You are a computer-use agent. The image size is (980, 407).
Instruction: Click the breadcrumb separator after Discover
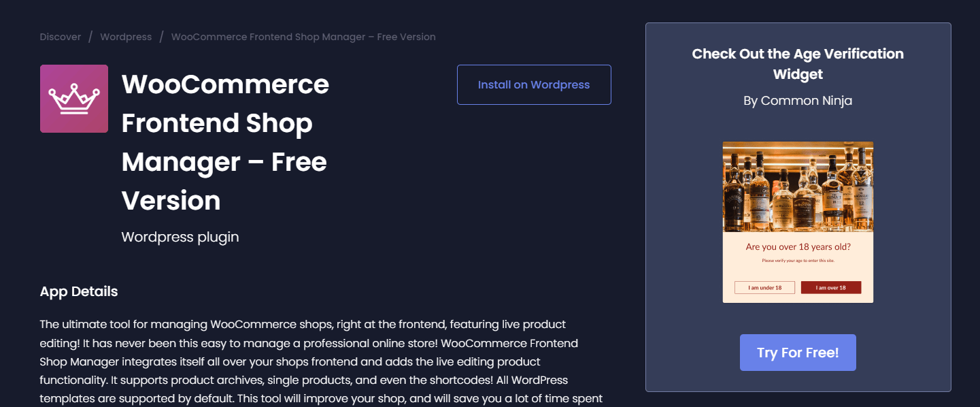coord(90,36)
